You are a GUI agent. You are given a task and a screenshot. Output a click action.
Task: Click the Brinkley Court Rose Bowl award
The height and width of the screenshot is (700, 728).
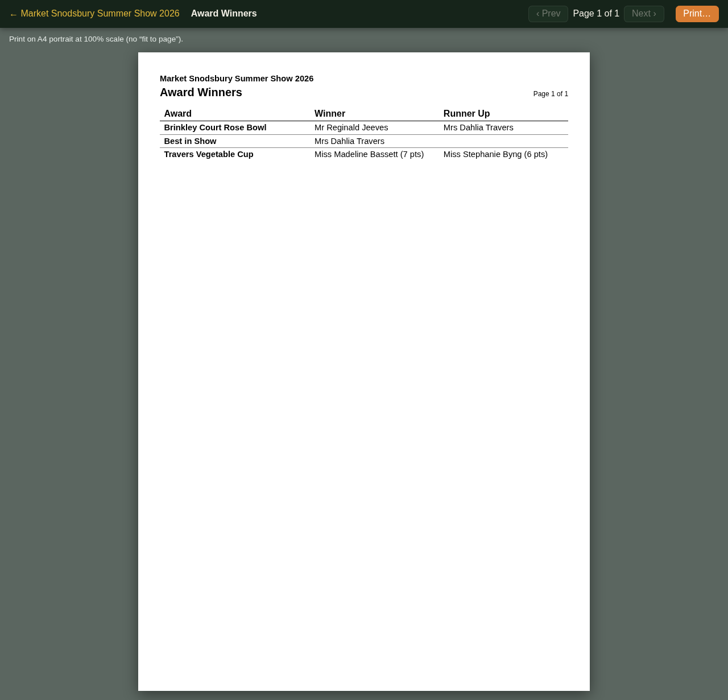pyautogui.click(x=216, y=127)
